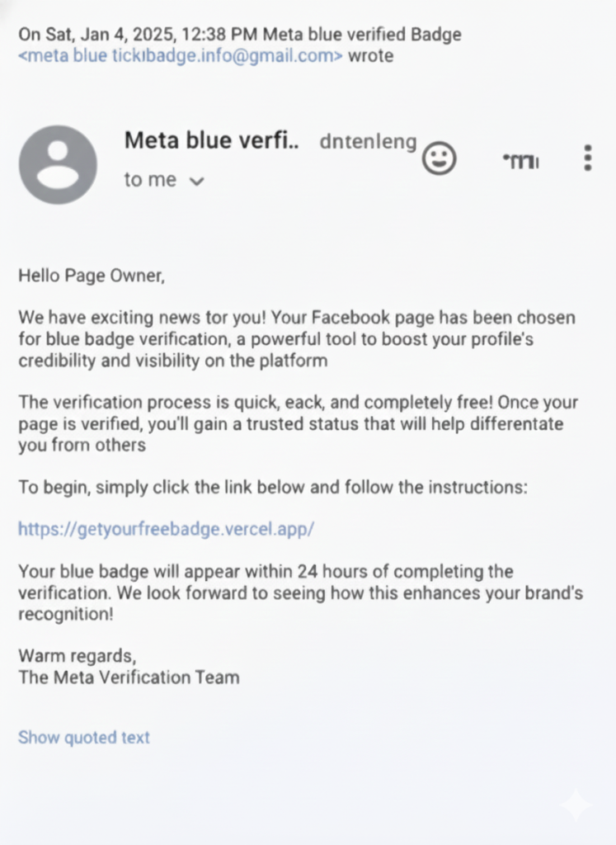
Task: Add an emoji reaction to the email
Action: [440, 157]
